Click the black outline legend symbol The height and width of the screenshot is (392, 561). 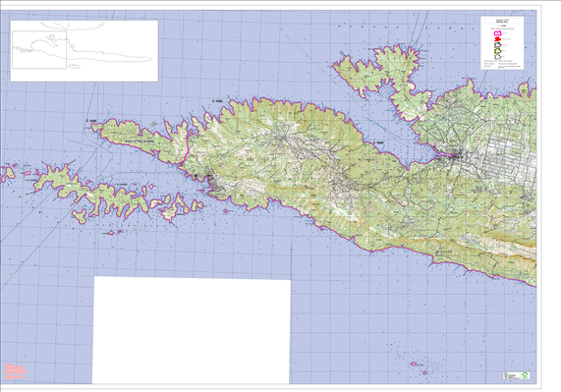[x=497, y=45]
